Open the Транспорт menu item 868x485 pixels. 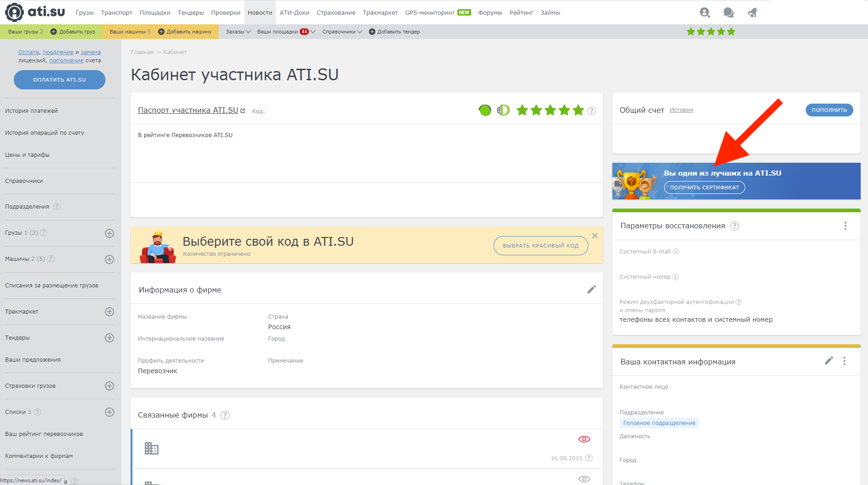pyautogui.click(x=116, y=12)
